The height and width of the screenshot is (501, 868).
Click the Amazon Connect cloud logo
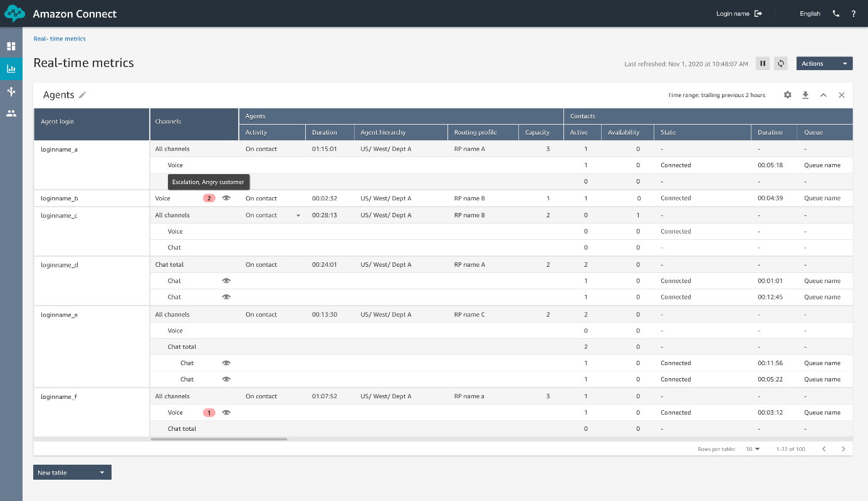click(x=14, y=13)
